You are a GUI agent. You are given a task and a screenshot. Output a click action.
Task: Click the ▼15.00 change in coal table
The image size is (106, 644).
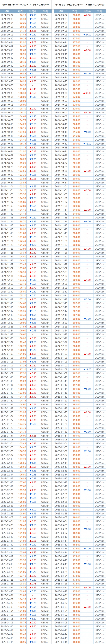click(87, 144)
